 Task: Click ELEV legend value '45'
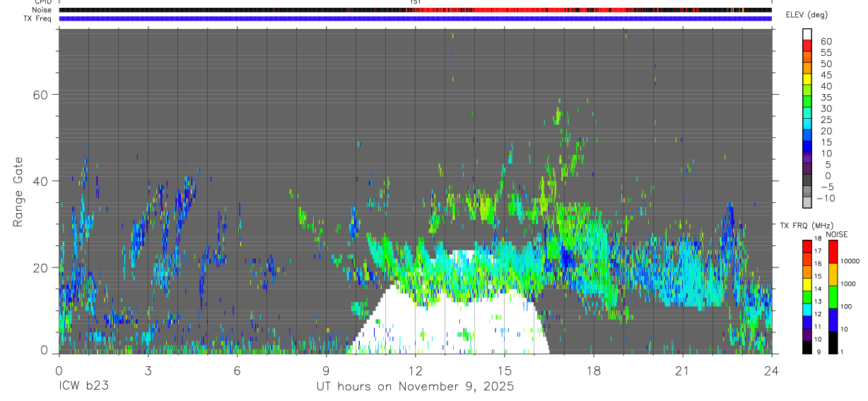(x=825, y=75)
